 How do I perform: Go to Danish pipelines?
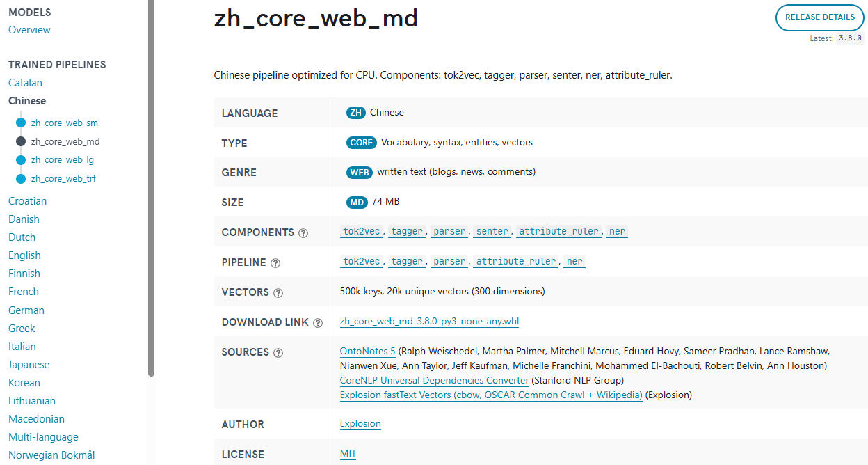tap(24, 219)
